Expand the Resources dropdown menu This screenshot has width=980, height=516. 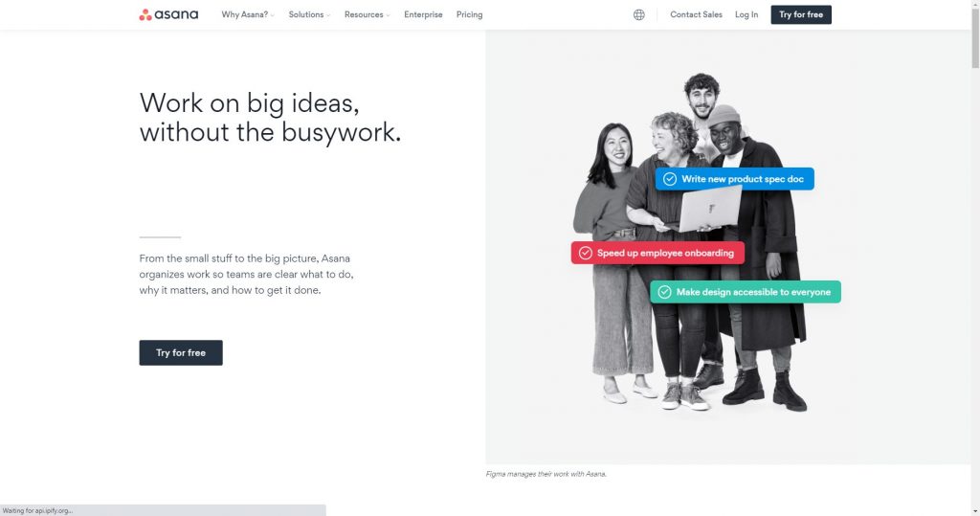click(x=367, y=14)
